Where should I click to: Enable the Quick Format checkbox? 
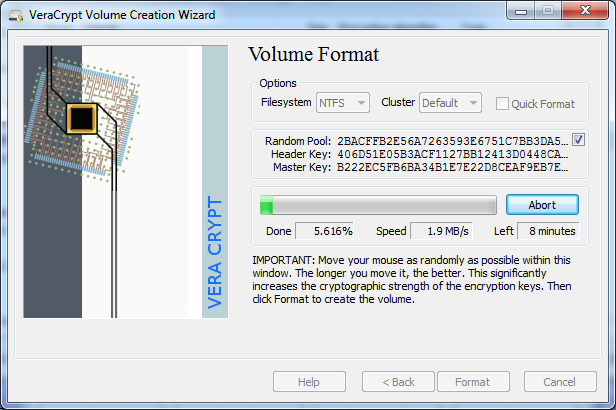[x=503, y=104]
